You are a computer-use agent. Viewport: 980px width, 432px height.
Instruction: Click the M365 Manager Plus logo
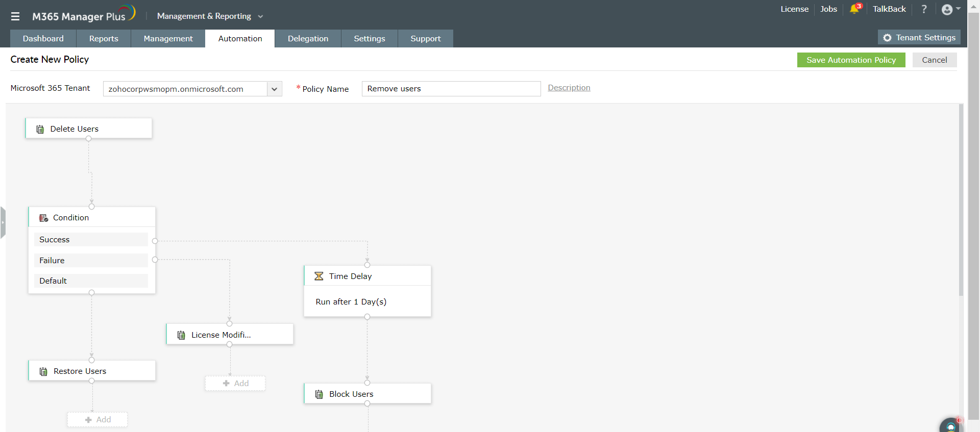click(x=84, y=14)
